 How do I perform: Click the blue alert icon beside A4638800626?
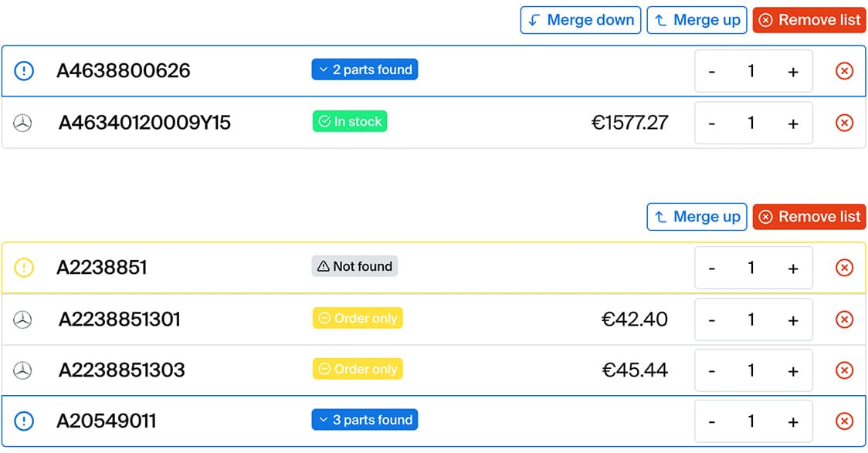click(x=24, y=71)
